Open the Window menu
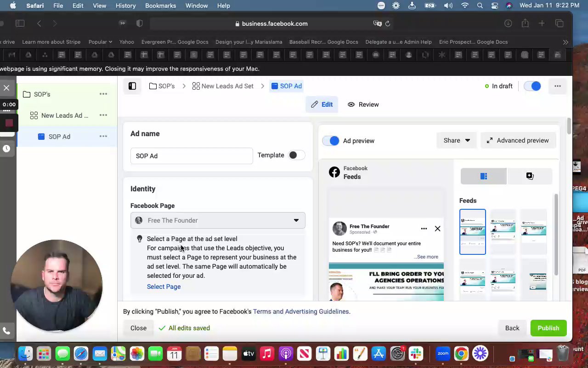The image size is (588, 368). click(197, 6)
